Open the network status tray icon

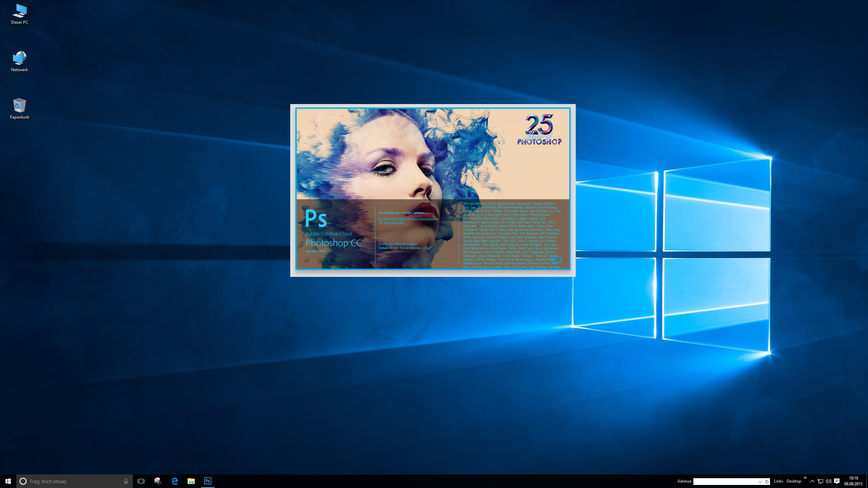point(821,481)
